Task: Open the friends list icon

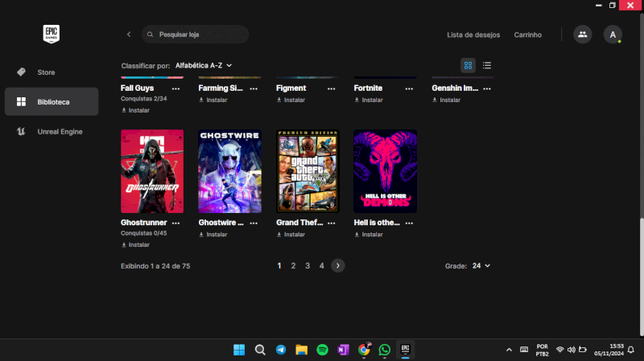Action: [582, 35]
